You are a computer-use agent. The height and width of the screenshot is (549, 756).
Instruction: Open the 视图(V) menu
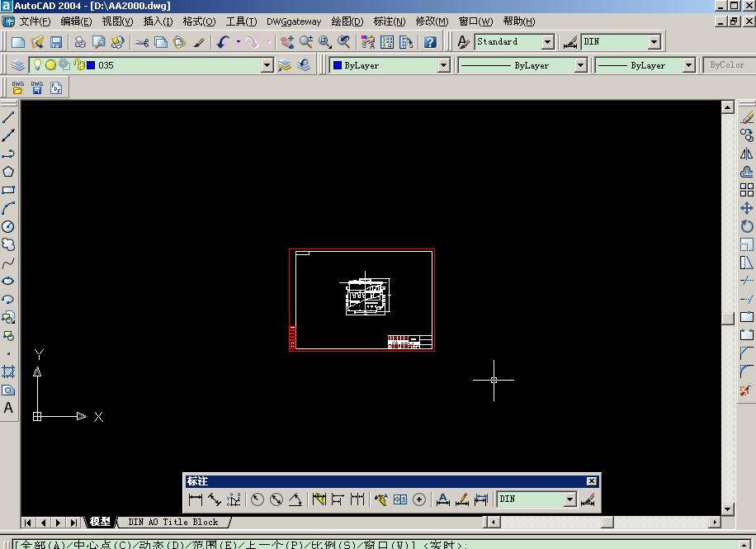tap(117, 21)
